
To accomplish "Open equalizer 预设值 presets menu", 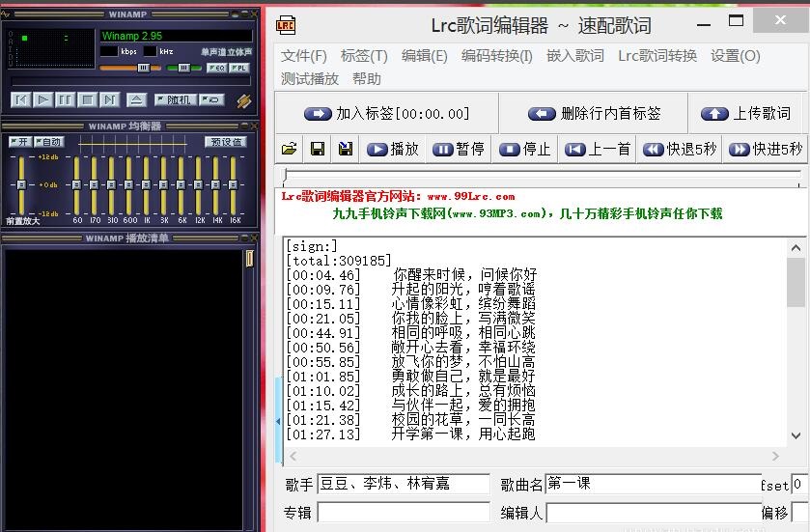I will tap(226, 142).
